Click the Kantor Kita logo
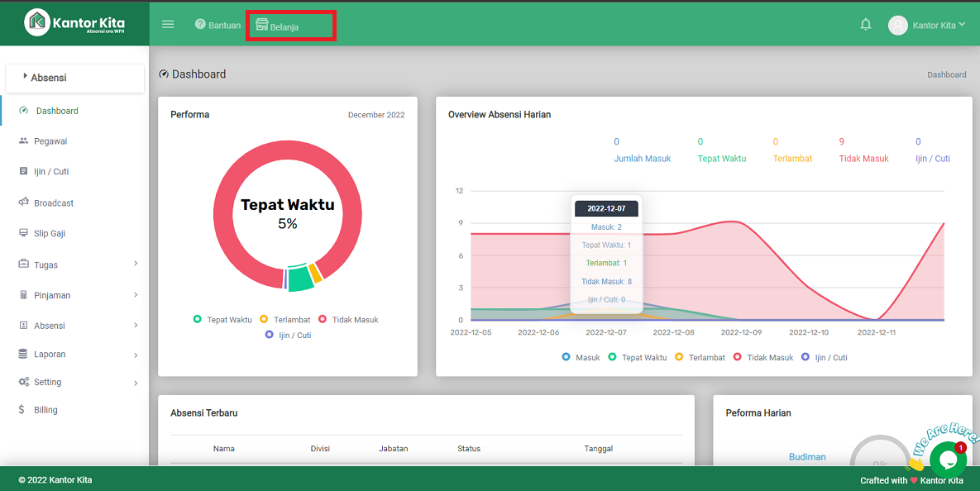 [74, 22]
